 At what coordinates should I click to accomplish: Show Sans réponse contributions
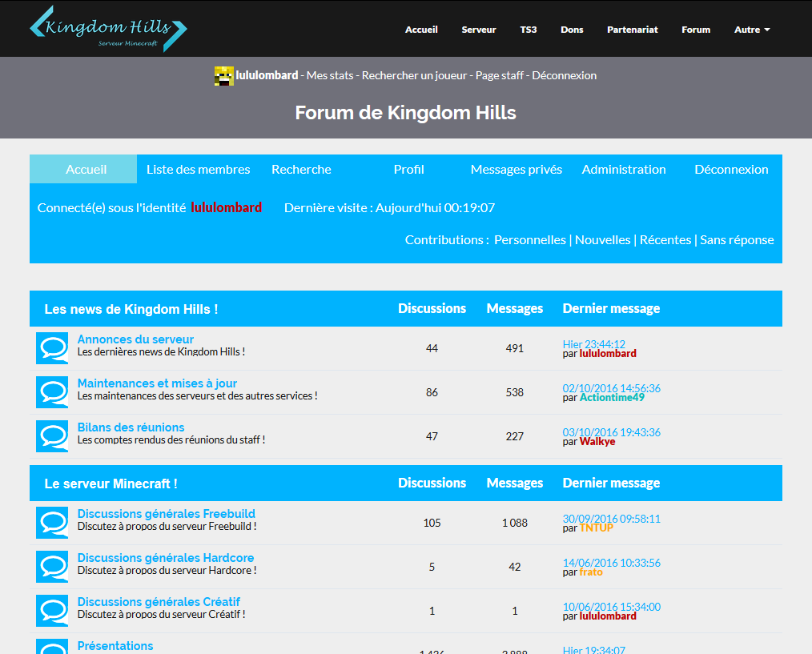(737, 240)
